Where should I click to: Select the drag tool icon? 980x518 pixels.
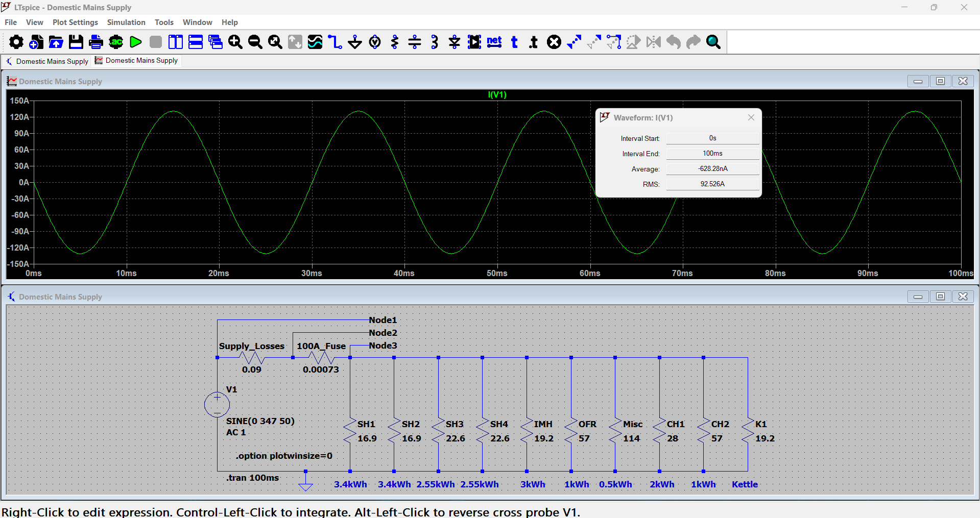coord(614,42)
